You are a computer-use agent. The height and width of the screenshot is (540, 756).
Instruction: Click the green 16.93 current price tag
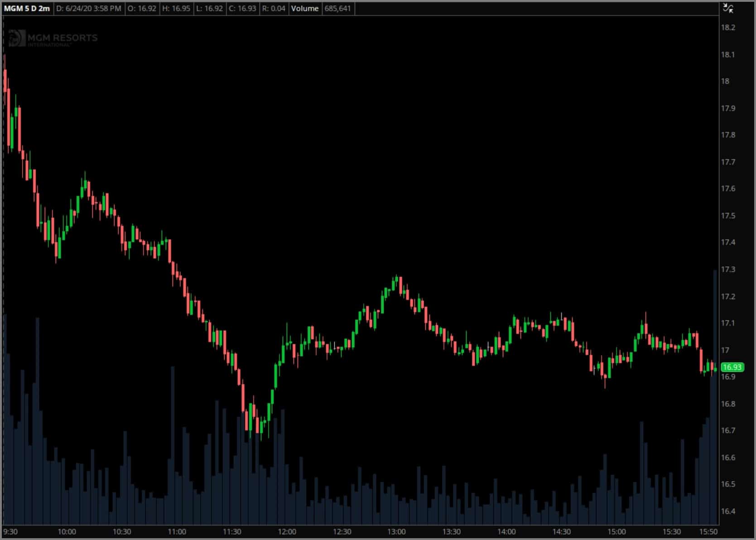pyautogui.click(x=732, y=367)
